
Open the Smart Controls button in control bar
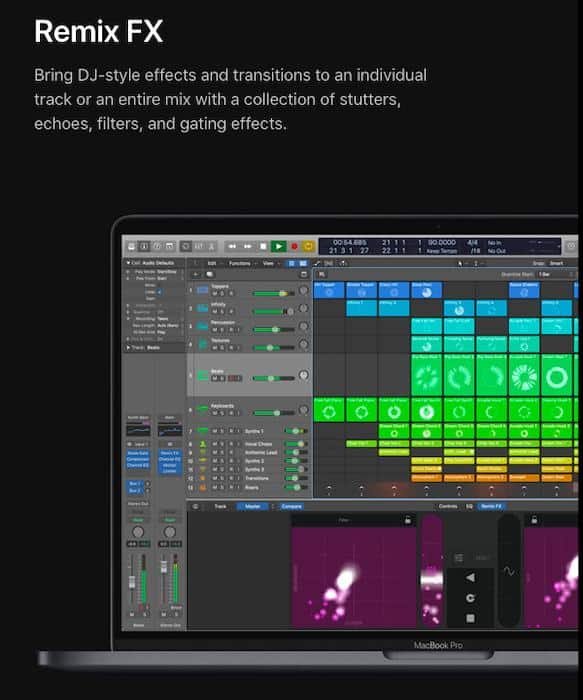[186, 246]
